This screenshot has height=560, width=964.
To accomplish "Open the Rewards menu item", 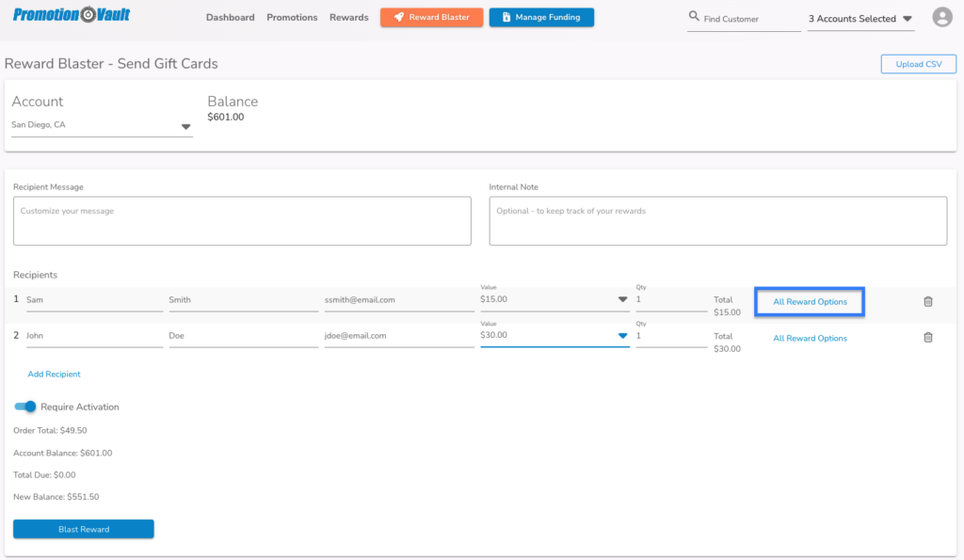I will [x=348, y=17].
